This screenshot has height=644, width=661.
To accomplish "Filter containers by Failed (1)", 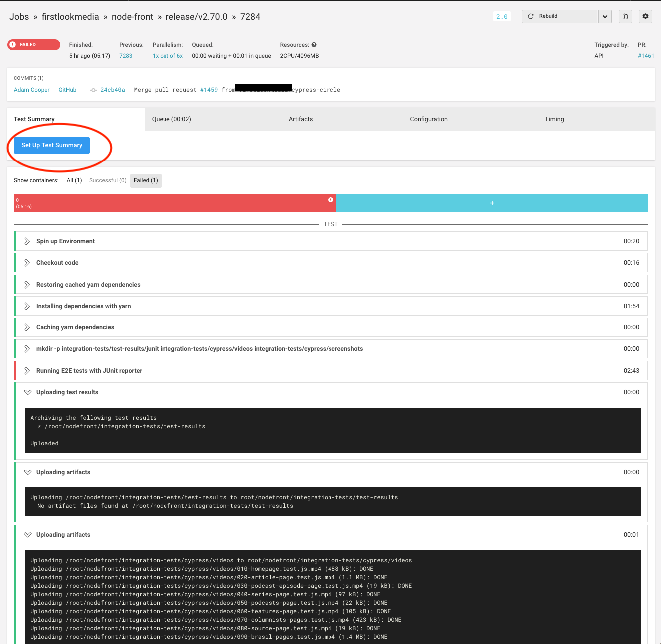I will point(146,180).
